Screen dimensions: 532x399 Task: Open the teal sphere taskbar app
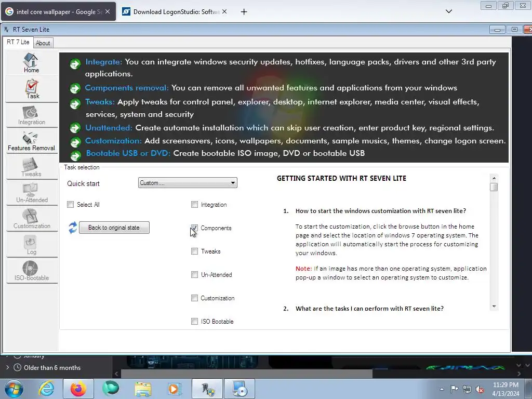tap(111, 389)
